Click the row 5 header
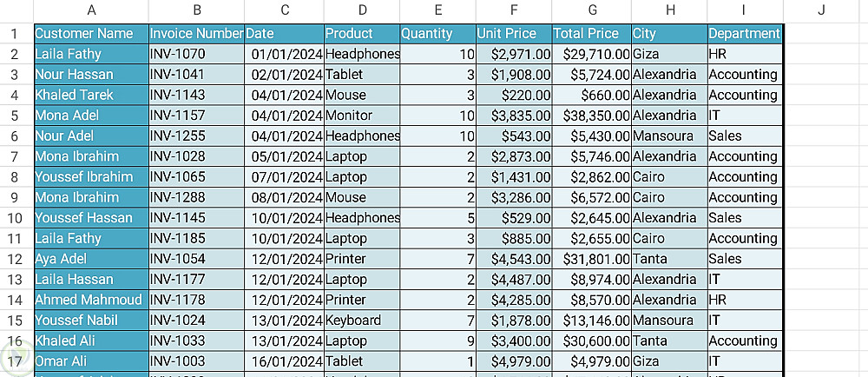The width and height of the screenshot is (868, 377). pyautogui.click(x=15, y=116)
